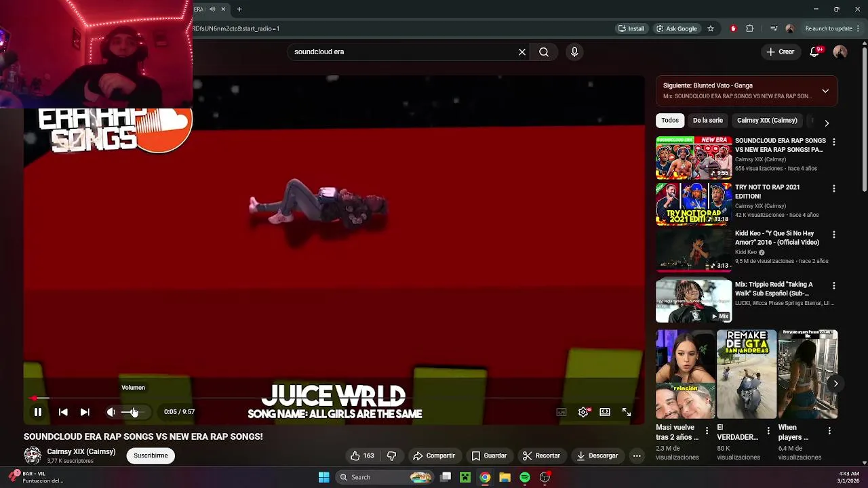Open options for TRY NOT TO RAP video
The image size is (868, 488).
(x=834, y=188)
